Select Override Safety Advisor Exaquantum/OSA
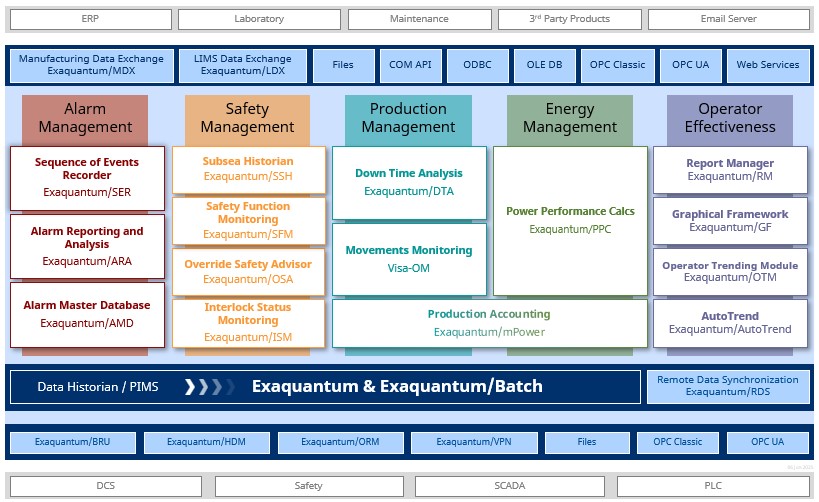 (x=249, y=272)
